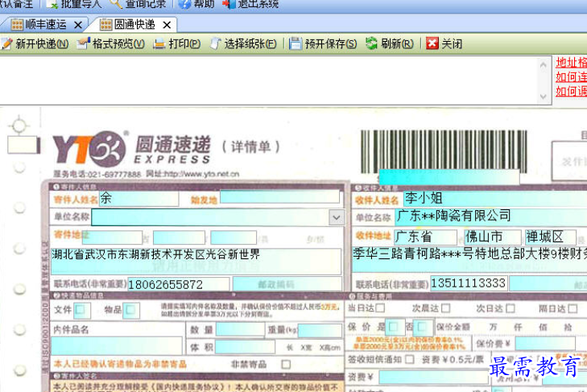Tick the 物品 checkbox

[x=130, y=310]
